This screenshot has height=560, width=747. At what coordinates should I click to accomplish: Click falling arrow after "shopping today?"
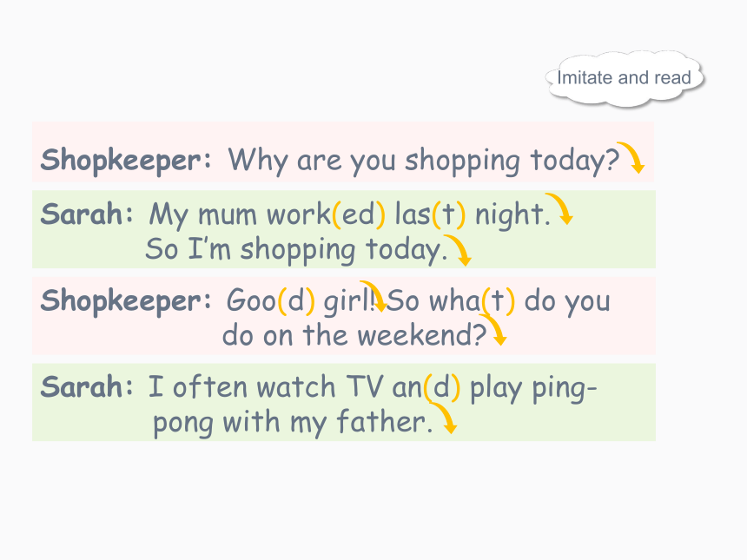pos(631,158)
